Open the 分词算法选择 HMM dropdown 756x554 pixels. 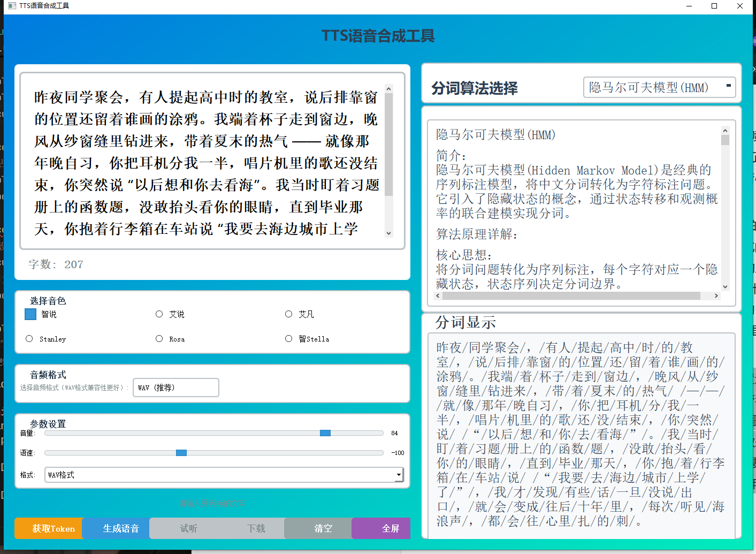[x=659, y=87]
